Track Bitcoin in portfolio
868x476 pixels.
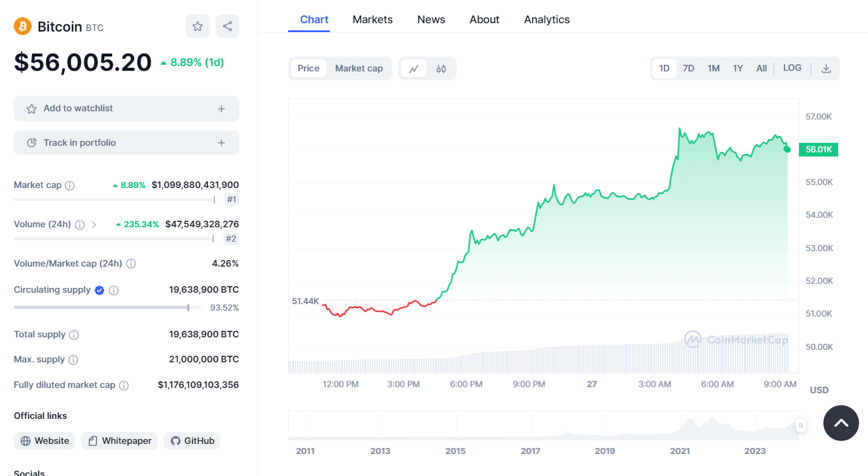[126, 143]
